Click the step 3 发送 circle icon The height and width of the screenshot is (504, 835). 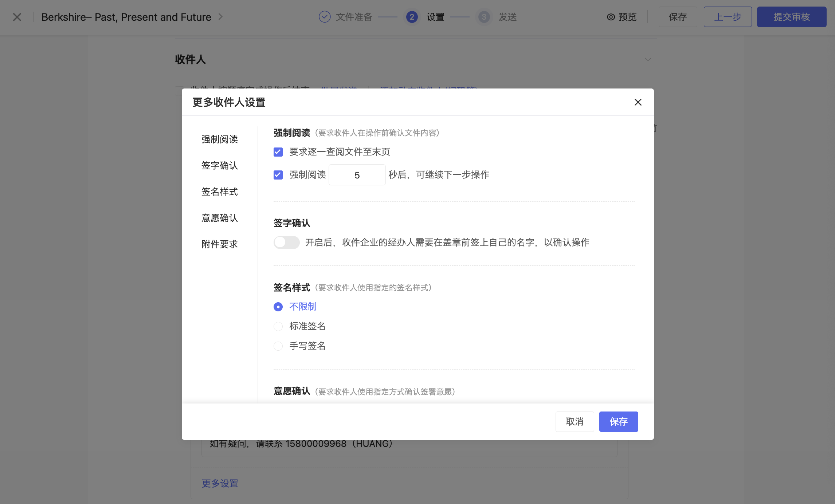(x=484, y=17)
